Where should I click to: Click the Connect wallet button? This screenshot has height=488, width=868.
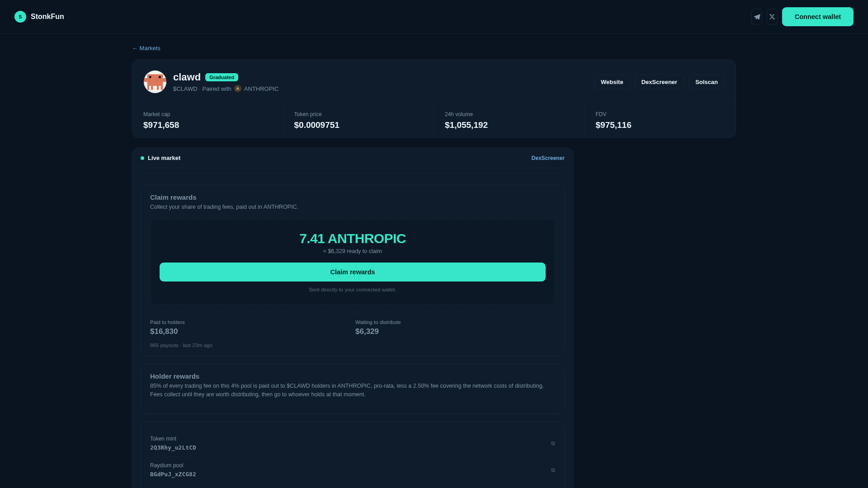(x=818, y=17)
